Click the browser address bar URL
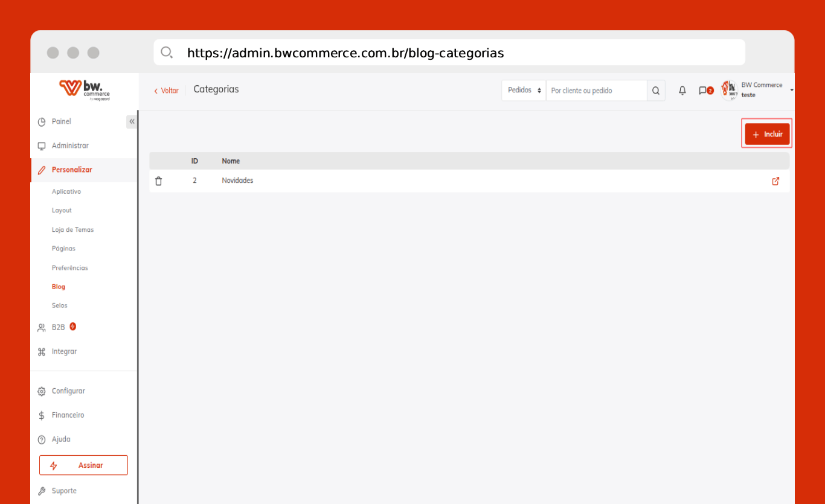The width and height of the screenshot is (825, 504). pos(345,53)
